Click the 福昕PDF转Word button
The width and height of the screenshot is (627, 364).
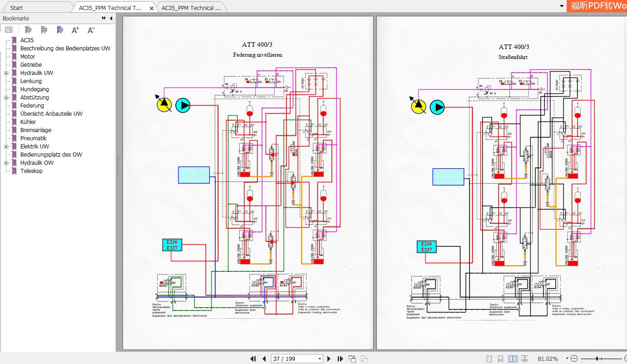[597, 6]
